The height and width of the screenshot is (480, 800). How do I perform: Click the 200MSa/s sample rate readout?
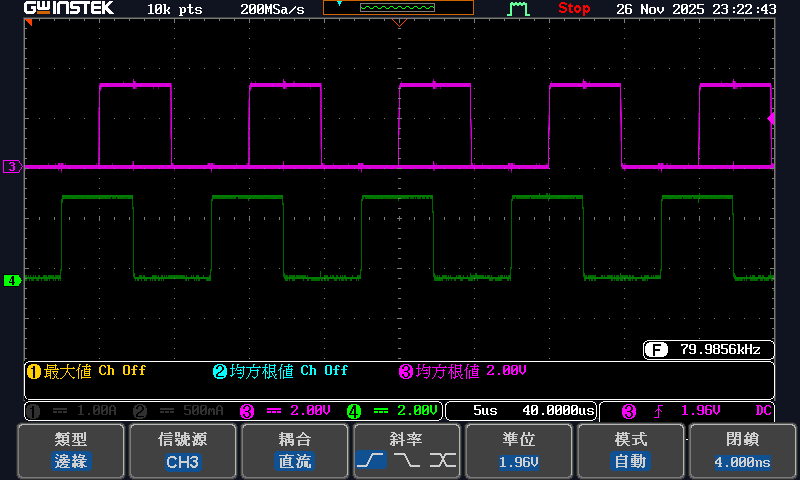click(272, 9)
